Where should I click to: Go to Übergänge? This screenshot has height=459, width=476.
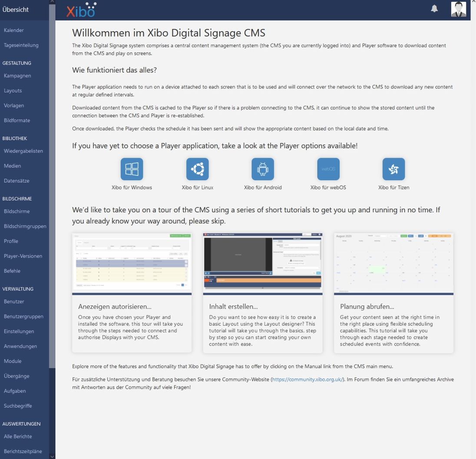click(x=17, y=376)
